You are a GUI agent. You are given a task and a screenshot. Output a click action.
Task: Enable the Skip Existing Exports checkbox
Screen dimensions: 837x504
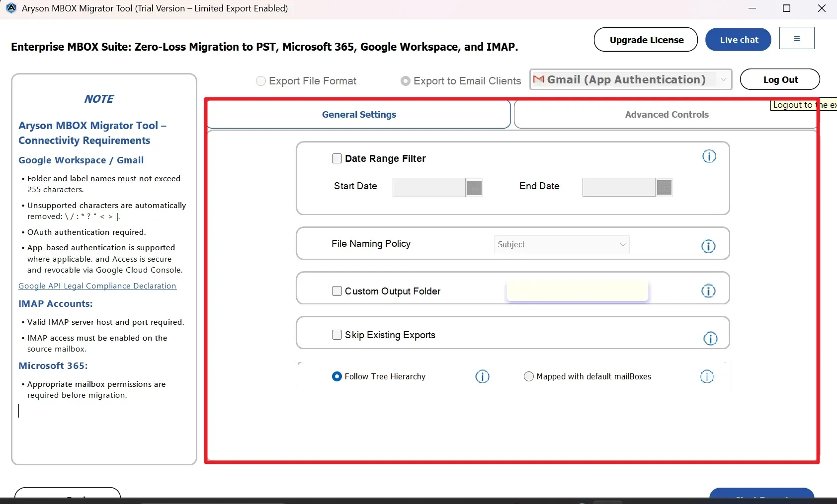click(337, 335)
